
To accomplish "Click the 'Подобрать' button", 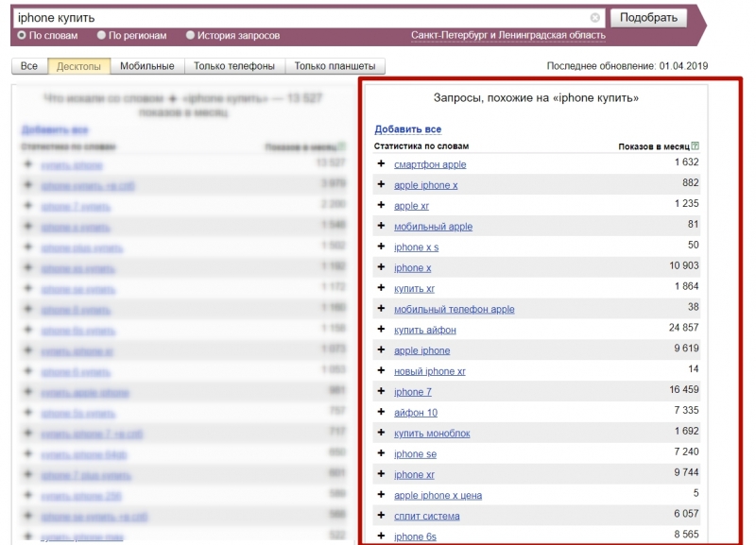I will (648, 18).
